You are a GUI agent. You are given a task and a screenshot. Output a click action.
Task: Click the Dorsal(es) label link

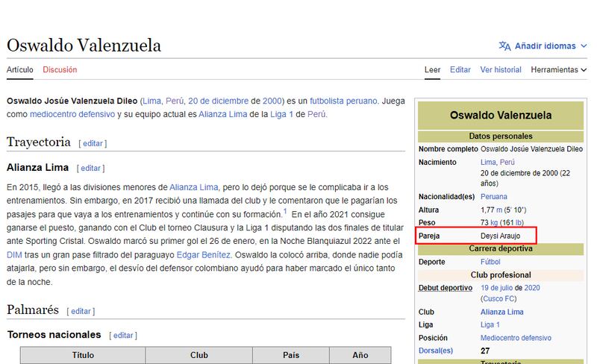pos(436,351)
